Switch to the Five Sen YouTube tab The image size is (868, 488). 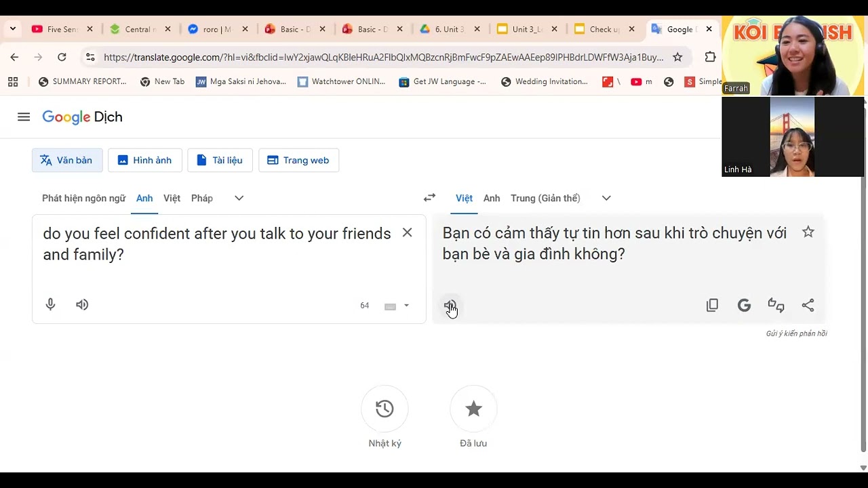62,29
